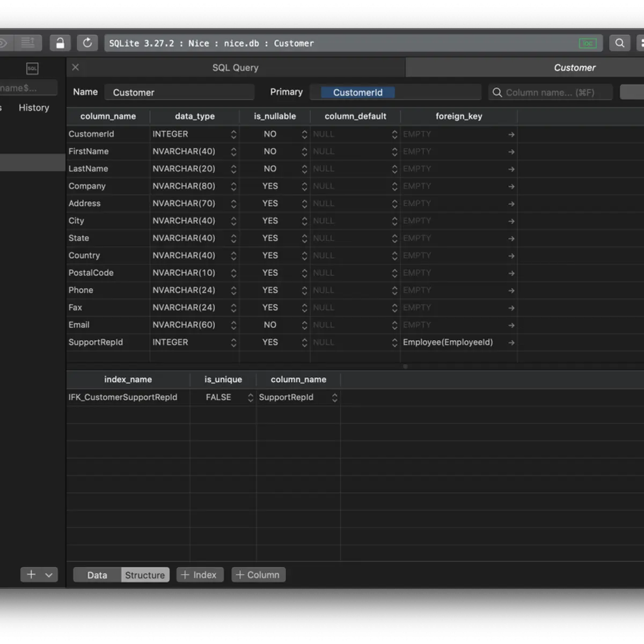Click the commit changes toolbar icon
This screenshot has width=644, height=644.
[x=27, y=43]
